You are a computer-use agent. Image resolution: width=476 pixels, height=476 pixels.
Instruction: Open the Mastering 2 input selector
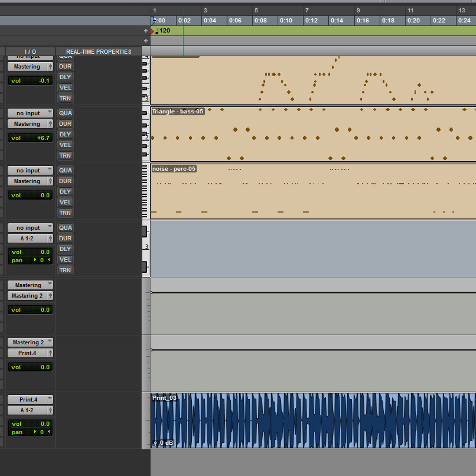tap(30, 342)
